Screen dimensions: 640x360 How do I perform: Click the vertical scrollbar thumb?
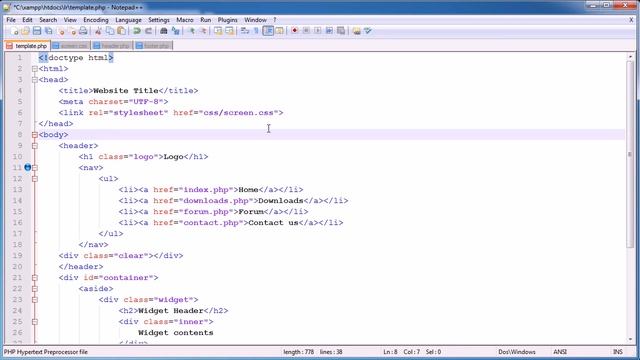pyautogui.click(x=630, y=154)
